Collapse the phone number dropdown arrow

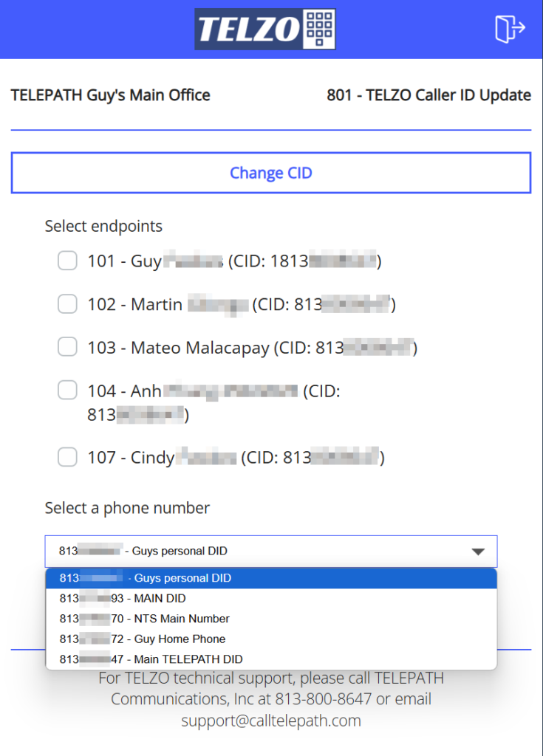(x=478, y=551)
